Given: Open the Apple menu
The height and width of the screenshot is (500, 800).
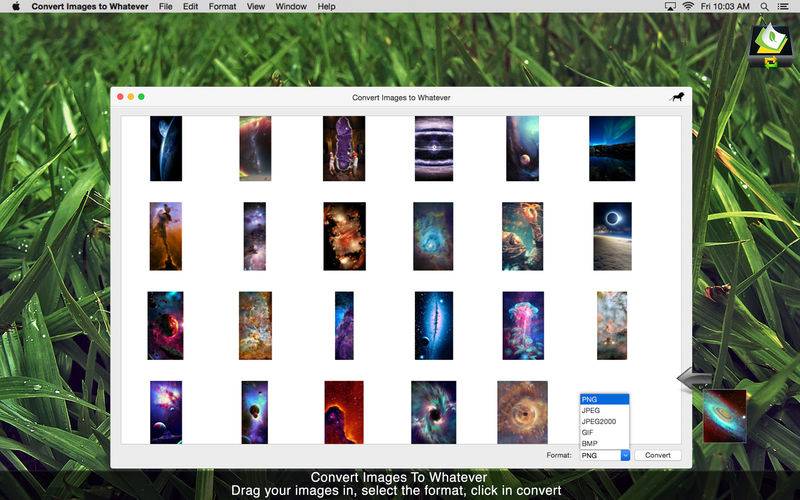Looking at the screenshot, I should [16, 7].
